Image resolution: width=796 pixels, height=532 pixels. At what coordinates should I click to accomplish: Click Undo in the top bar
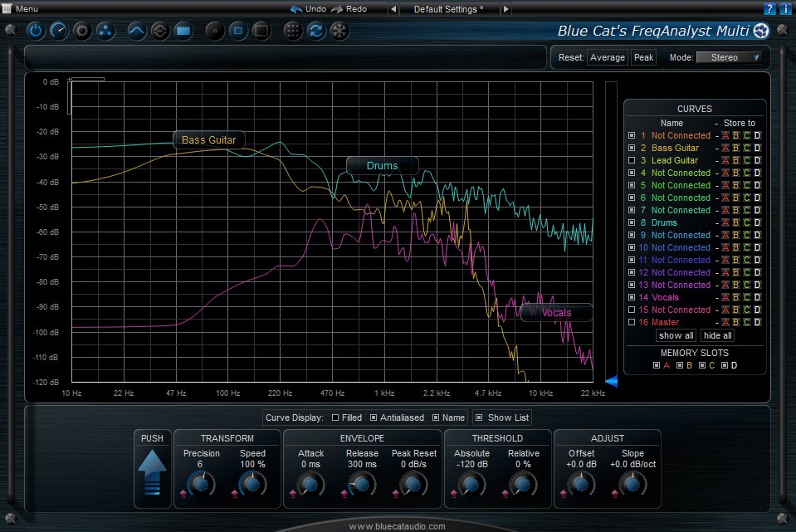pos(307,9)
